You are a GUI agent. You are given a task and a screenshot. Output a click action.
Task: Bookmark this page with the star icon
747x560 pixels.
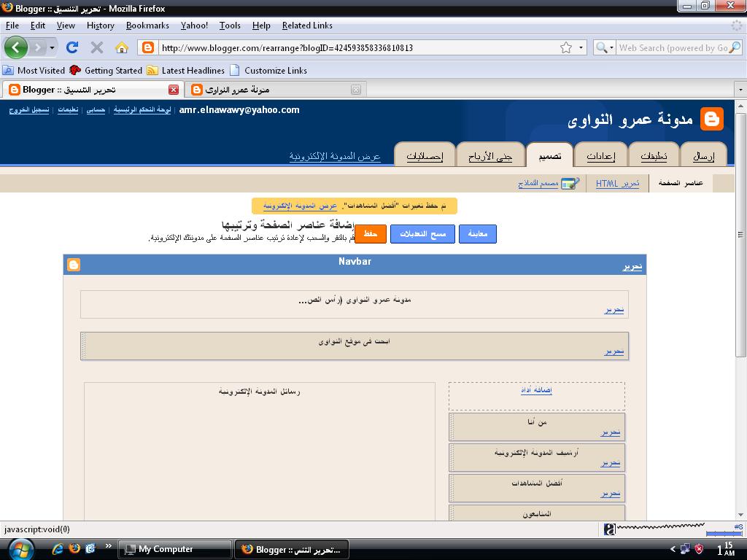pos(566,47)
